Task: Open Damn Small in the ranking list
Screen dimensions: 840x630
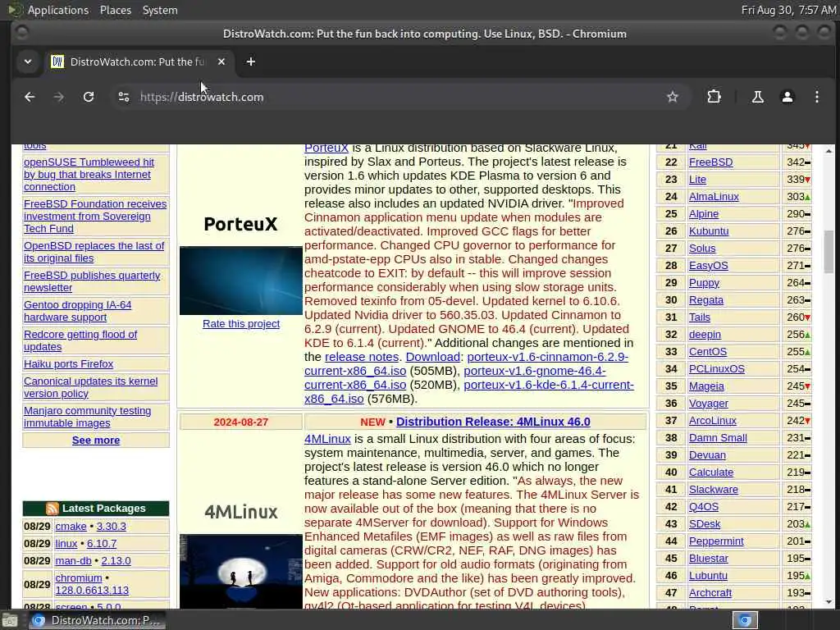Action: point(718,438)
